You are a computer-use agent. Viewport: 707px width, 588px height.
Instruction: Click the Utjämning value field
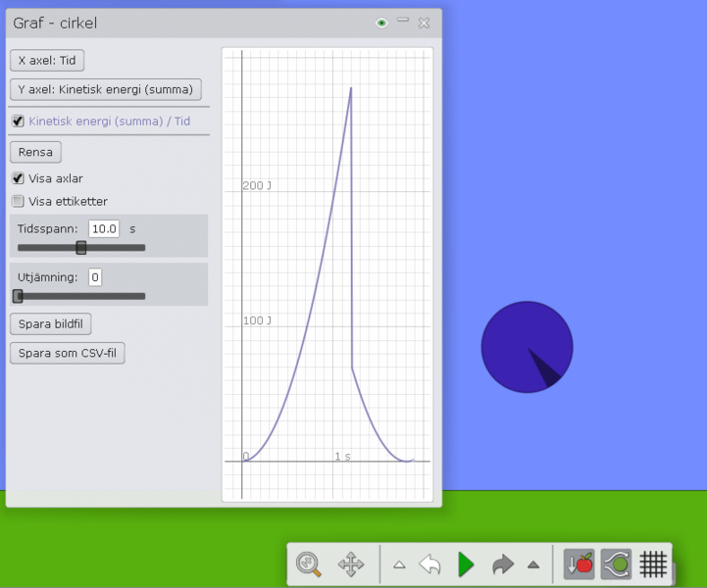pyautogui.click(x=95, y=277)
